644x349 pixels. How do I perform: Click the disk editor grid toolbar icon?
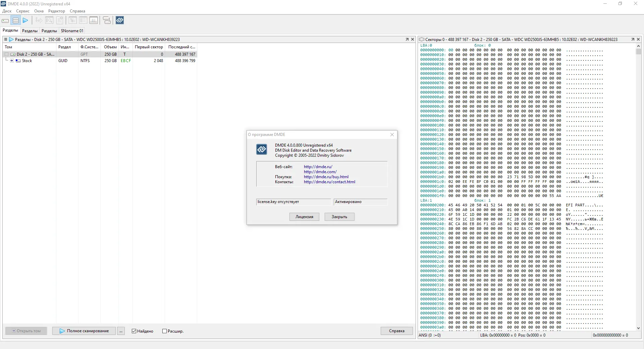click(94, 20)
